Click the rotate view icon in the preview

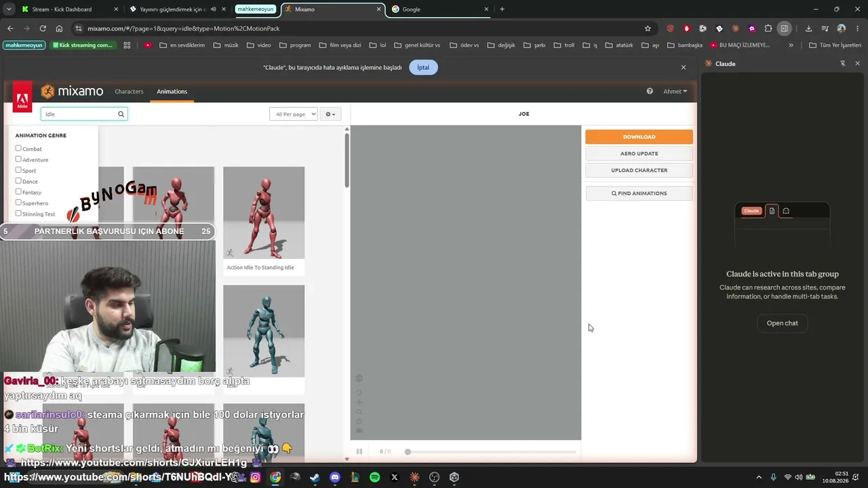(x=359, y=392)
